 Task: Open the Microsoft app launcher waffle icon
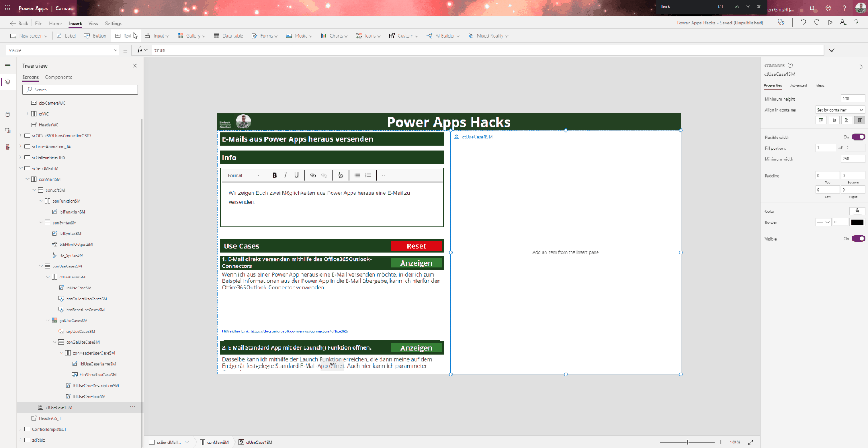(8, 9)
